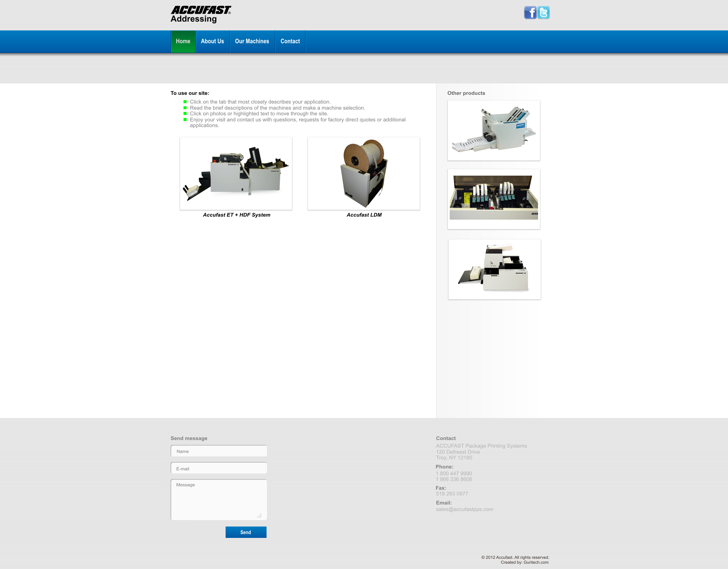View the paper folder machine thumbnail
The image size is (728, 569).
494,130
